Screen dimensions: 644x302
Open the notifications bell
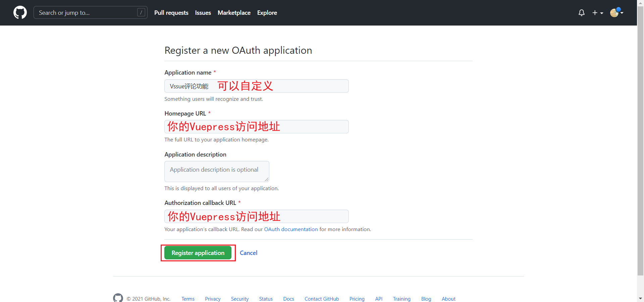click(x=582, y=13)
